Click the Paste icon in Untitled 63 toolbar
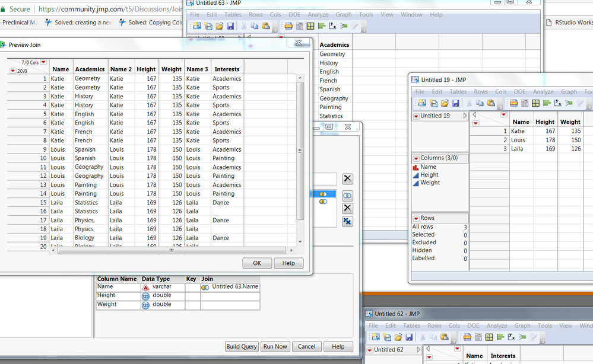This screenshot has width=593, height=364. pos(265,26)
